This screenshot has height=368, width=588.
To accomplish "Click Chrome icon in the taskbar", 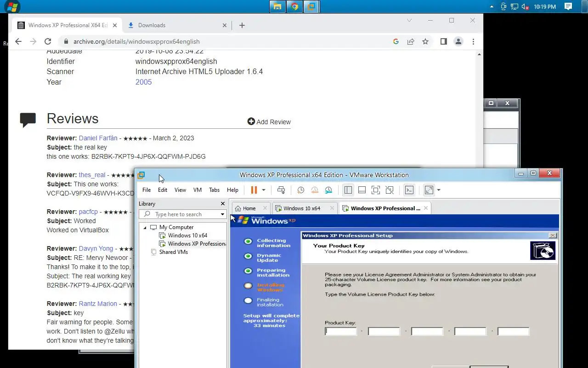I will (x=294, y=6).
